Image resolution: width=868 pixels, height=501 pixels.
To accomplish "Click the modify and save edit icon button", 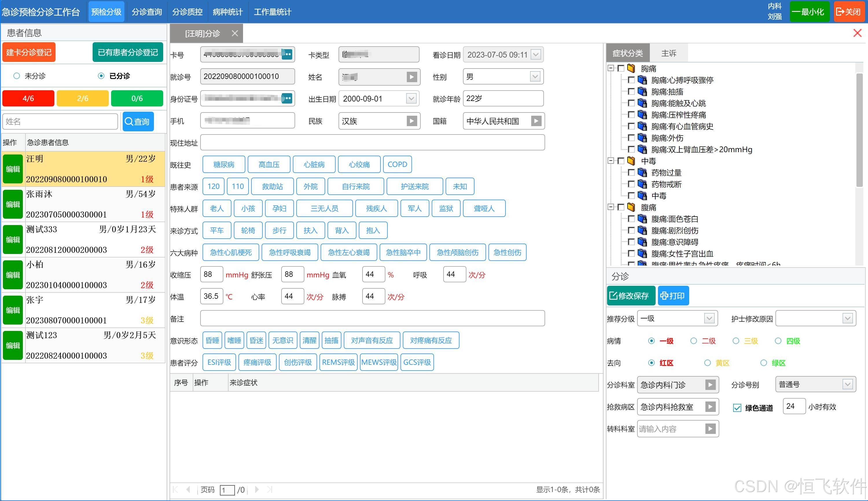I will pyautogui.click(x=630, y=296).
